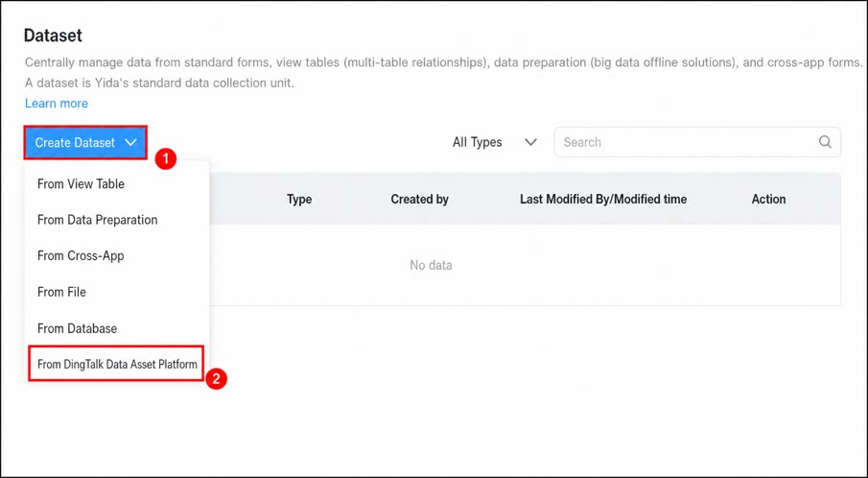Select From View Table option
Viewport: 868px width, 478px height.
(81, 184)
